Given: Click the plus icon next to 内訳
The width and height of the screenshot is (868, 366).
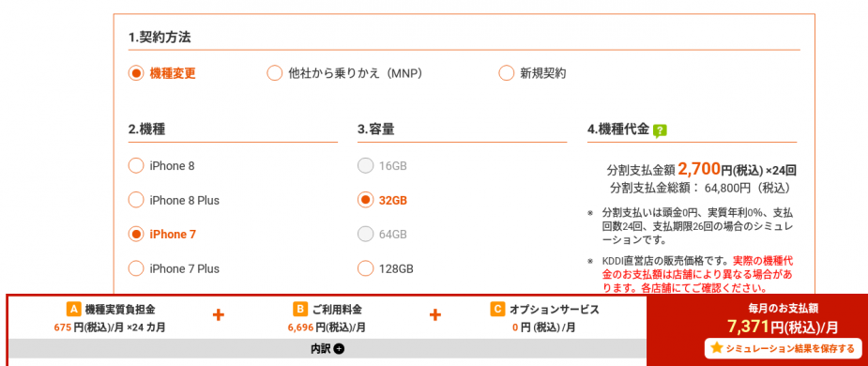Looking at the screenshot, I should click(340, 349).
